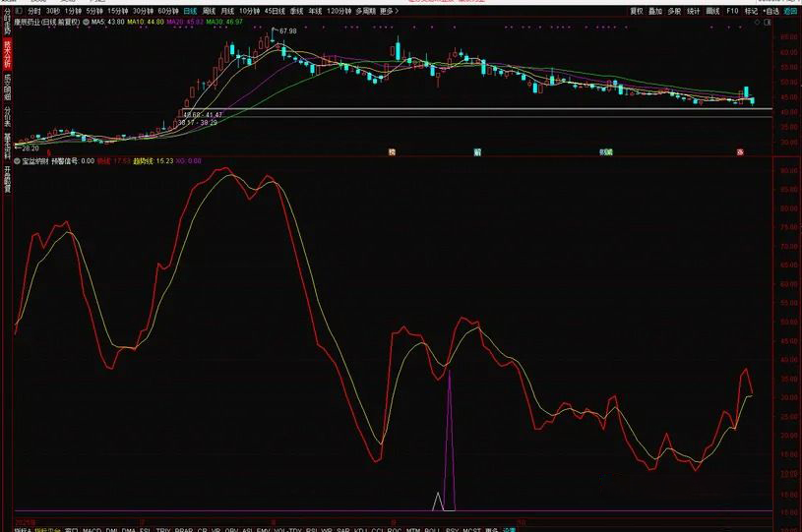Select the MACD indicator tab
The height and width of the screenshot is (532, 802).
click(92, 529)
